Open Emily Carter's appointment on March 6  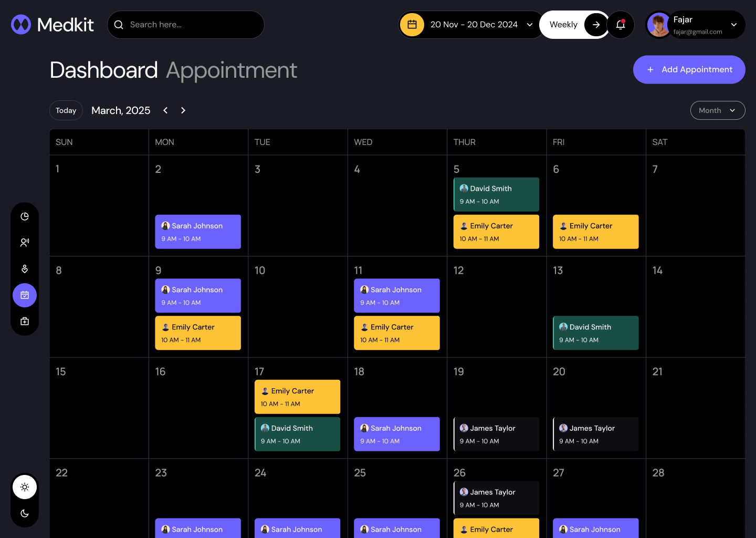(x=595, y=232)
